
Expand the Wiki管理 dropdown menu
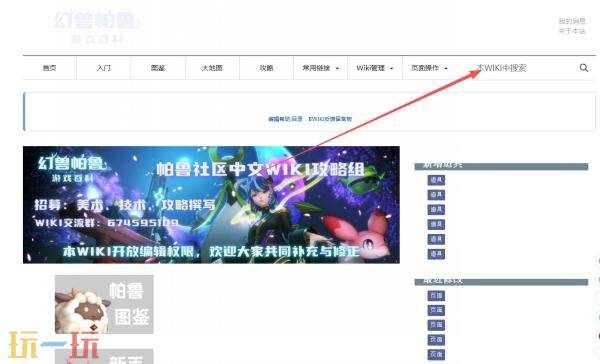point(375,68)
